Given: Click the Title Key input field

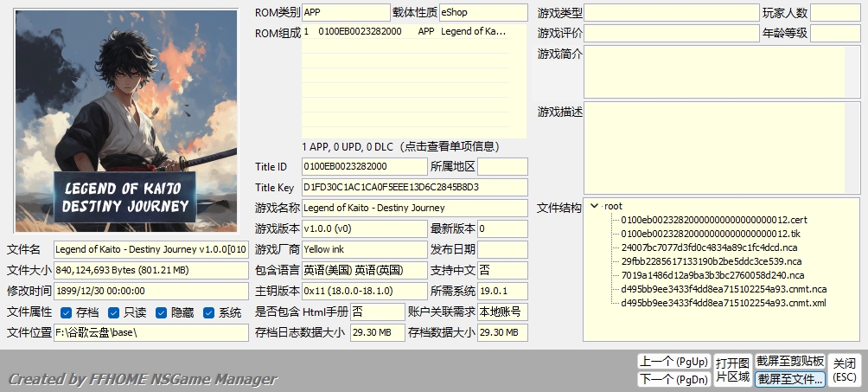Looking at the screenshot, I should (414, 187).
